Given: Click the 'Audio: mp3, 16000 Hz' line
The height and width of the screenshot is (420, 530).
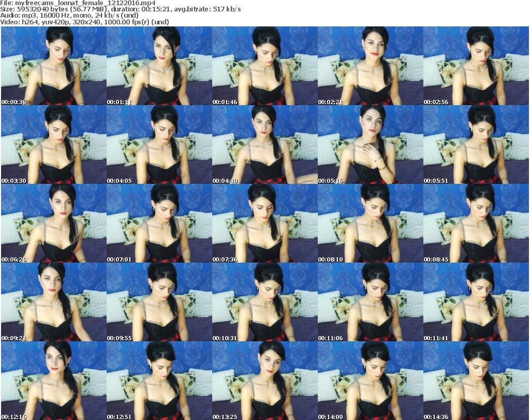Looking at the screenshot, I should point(69,16).
